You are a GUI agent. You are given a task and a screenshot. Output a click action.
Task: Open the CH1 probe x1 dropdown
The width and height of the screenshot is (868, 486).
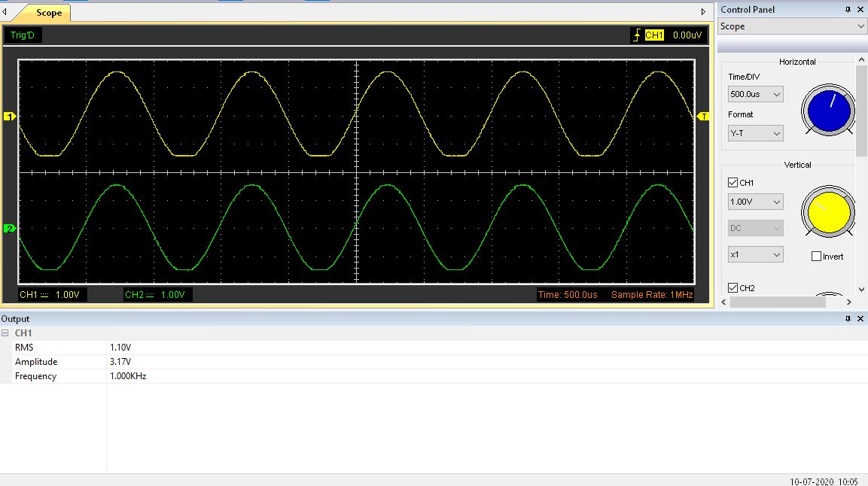pos(755,255)
